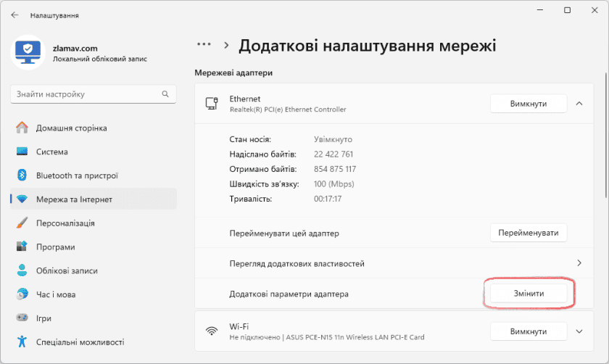Screen dimensions: 609x364
Task: Open Час і мова settings
Action: coord(94,294)
